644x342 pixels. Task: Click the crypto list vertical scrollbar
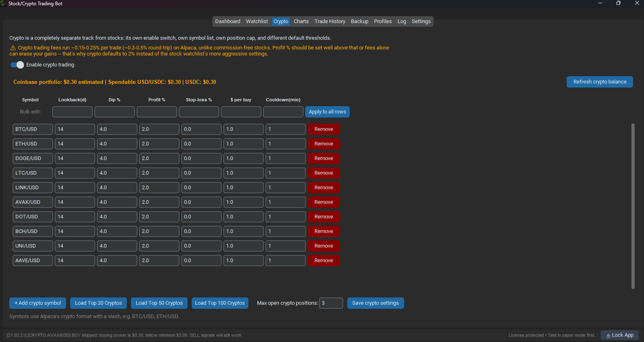[x=633, y=206]
